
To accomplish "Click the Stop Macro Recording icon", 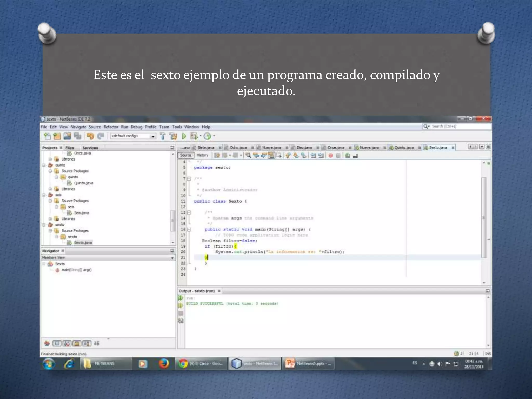I will [x=338, y=155].
